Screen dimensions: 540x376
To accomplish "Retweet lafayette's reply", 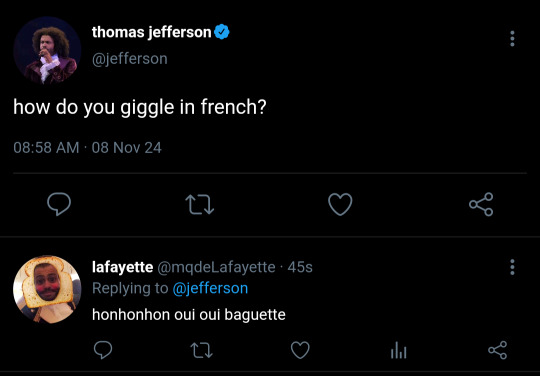I will pos(202,350).
